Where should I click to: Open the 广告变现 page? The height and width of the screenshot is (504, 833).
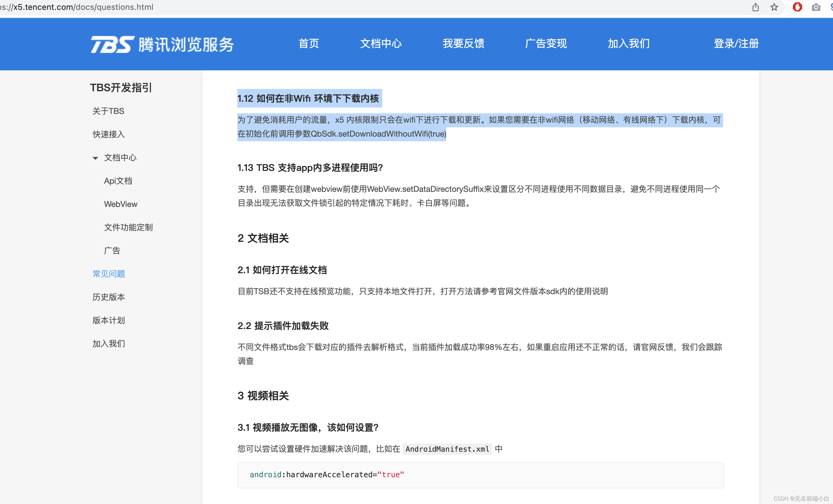click(x=546, y=44)
